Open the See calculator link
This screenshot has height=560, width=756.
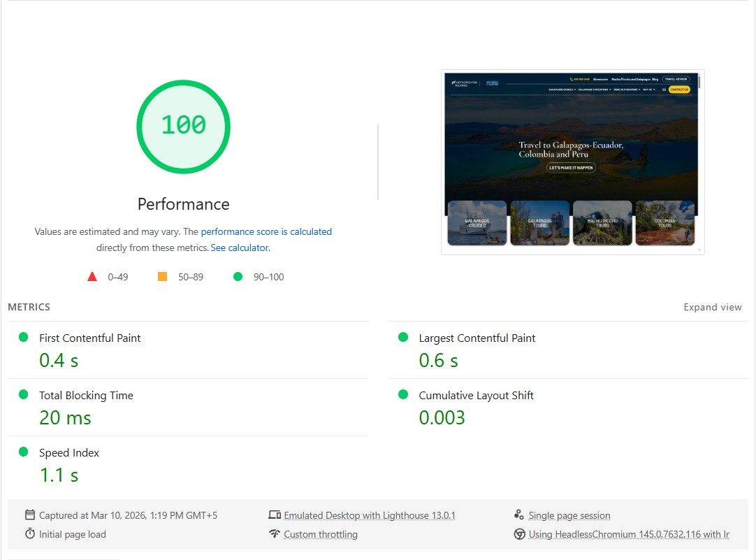pos(240,247)
